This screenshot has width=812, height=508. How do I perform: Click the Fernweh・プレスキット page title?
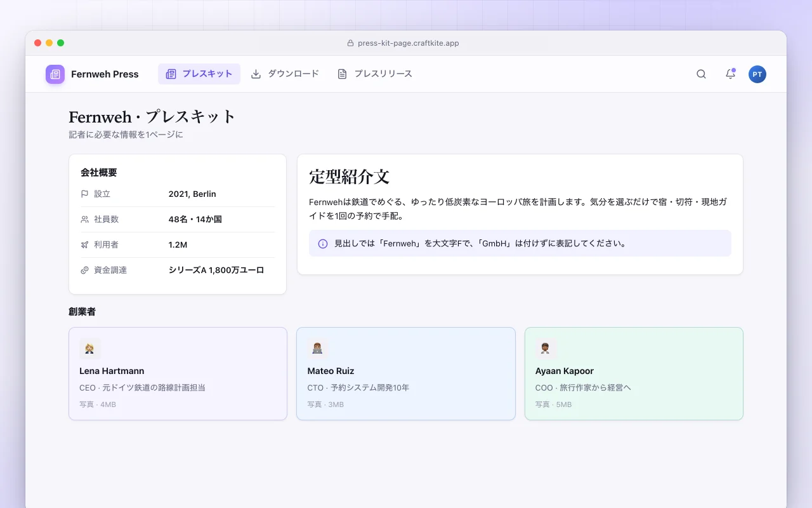click(x=152, y=117)
